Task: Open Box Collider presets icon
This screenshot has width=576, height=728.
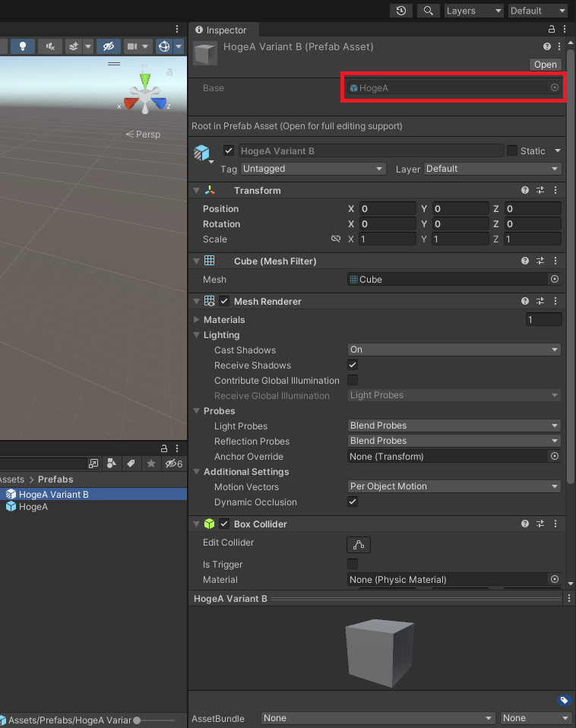Action: (540, 524)
